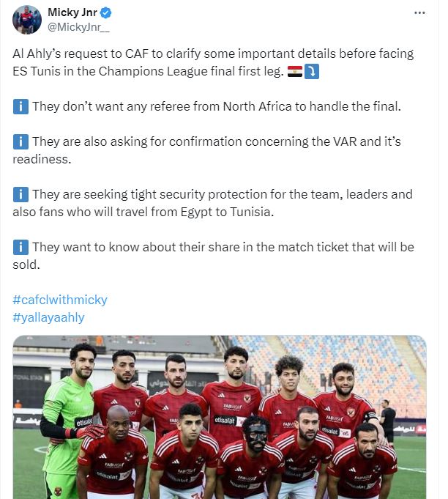Open Micky Jnr's profile avatar
Screen dimensions: 448x499
pos(27,19)
